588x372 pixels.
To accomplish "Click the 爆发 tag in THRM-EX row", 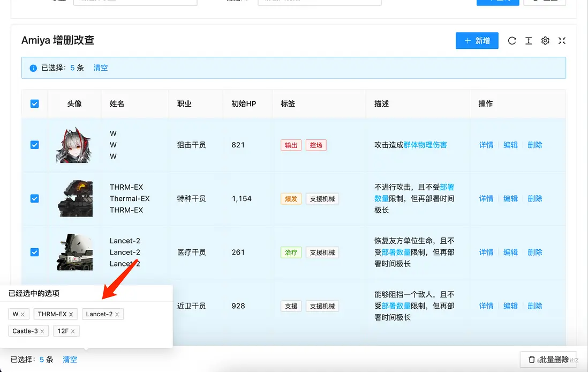I will pos(291,199).
